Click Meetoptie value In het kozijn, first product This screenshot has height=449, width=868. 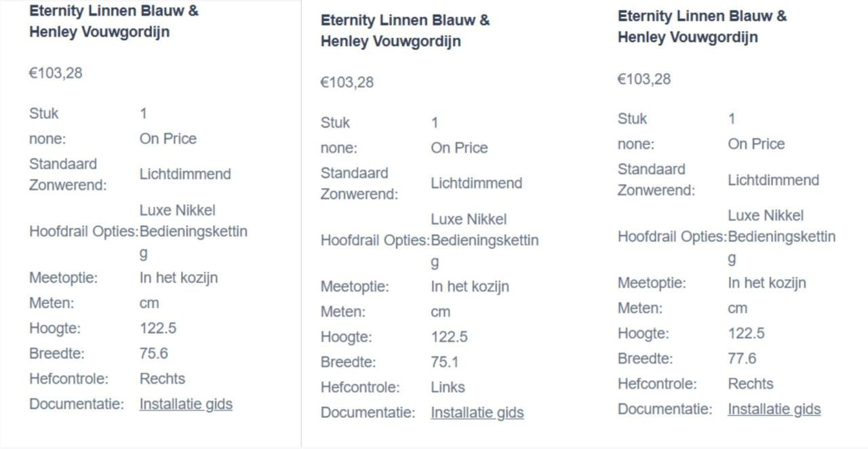[x=179, y=278]
